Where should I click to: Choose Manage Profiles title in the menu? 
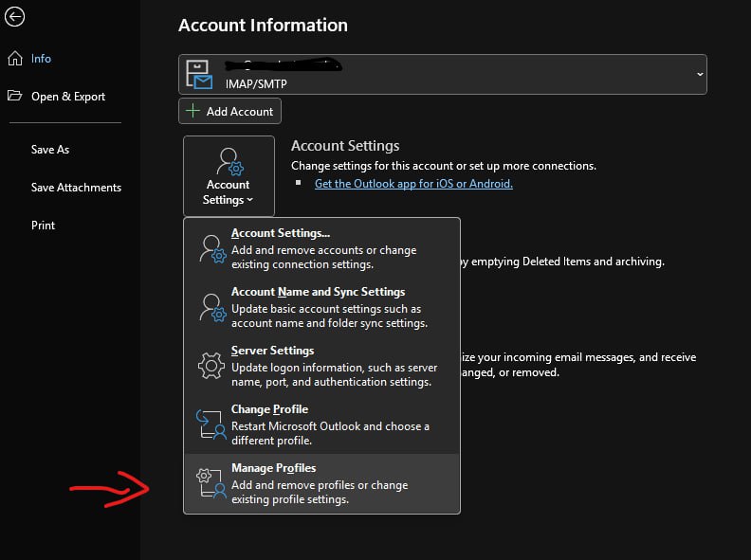coord(273,468)
